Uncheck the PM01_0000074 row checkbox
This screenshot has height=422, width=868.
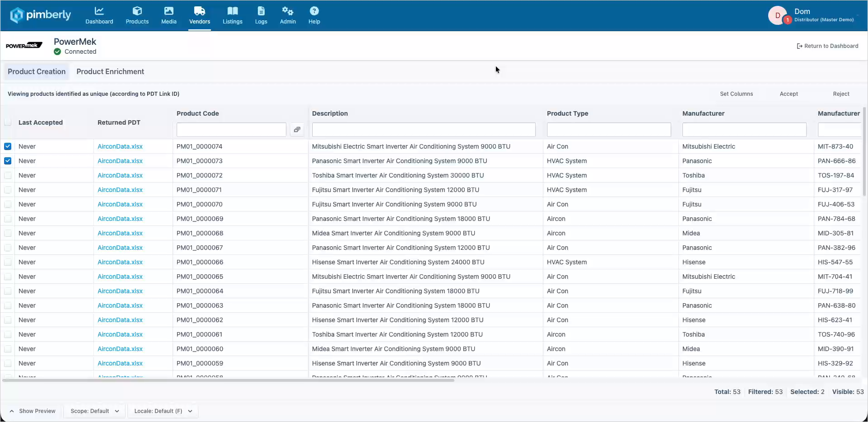8,146
